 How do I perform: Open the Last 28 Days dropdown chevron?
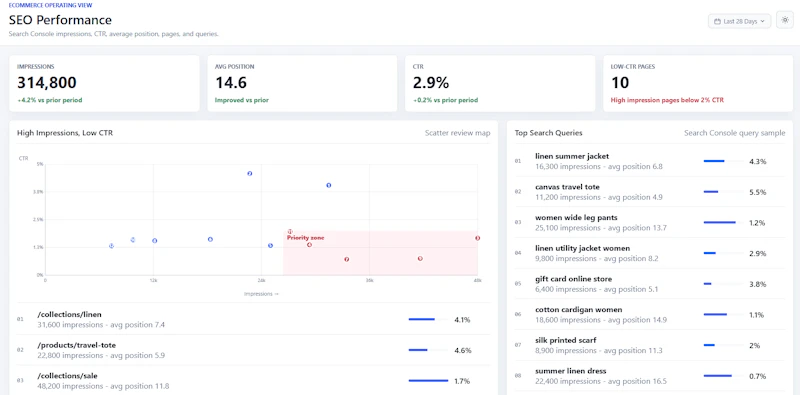coord(762,21)
